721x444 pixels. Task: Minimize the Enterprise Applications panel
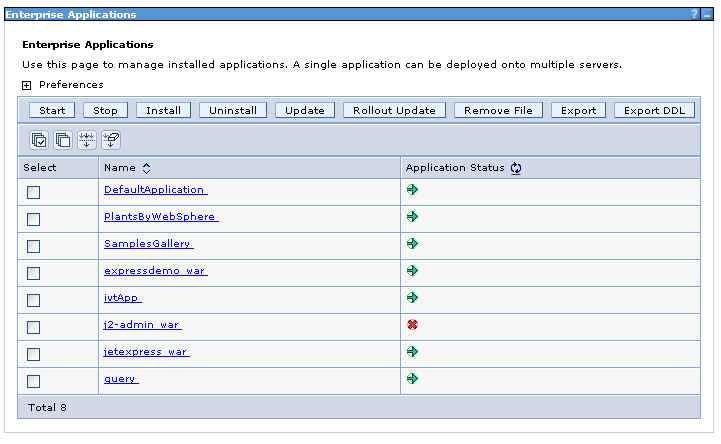pyautogui.click(x=708, y=14)
